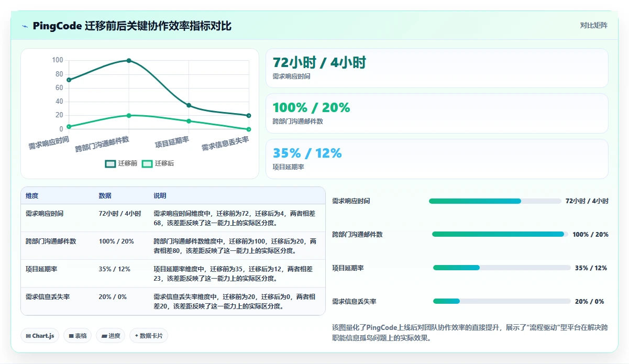Open the 100% / 20% data card

[x=437, y=114]
